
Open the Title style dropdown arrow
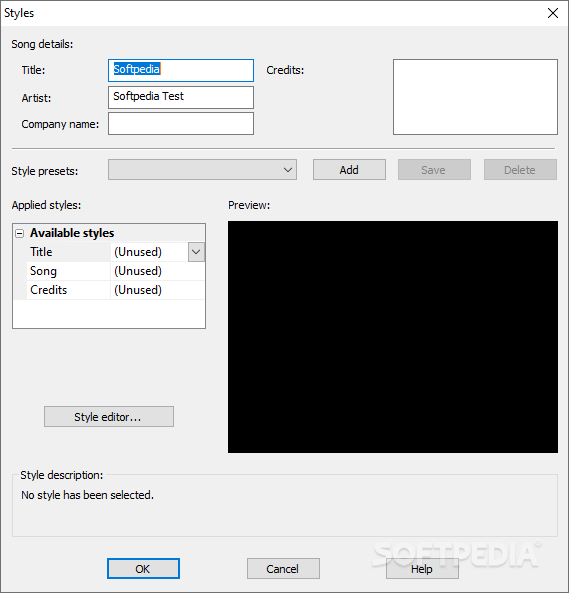click(x=196, y=252)
